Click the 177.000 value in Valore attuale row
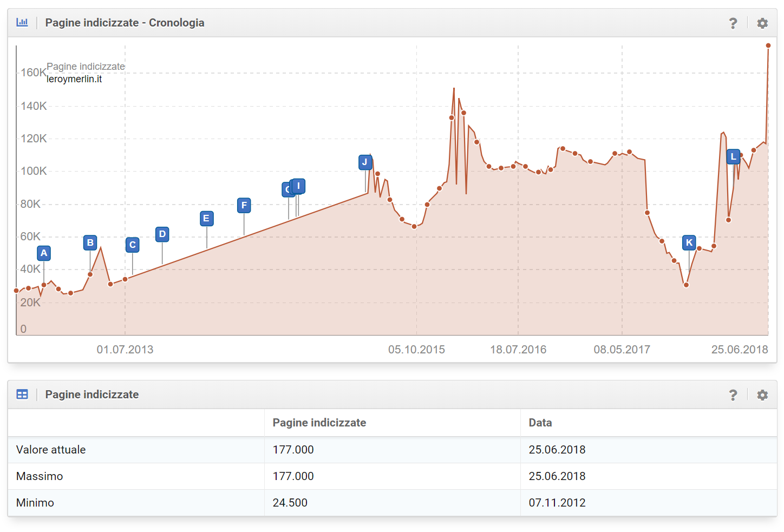The width and height of the screenshot is (784, 532). click(293, 450)
